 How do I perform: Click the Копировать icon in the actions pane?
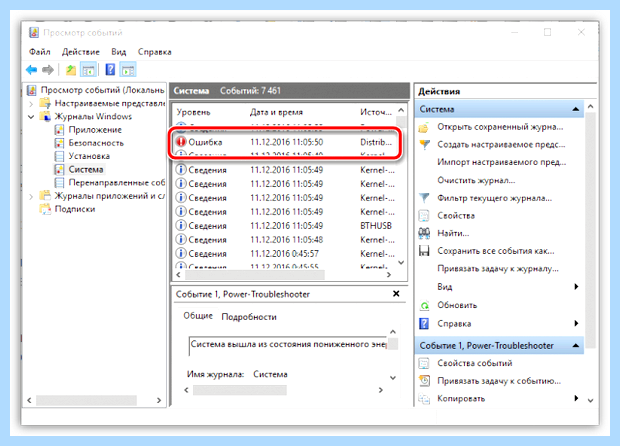[x=424, y=399]
